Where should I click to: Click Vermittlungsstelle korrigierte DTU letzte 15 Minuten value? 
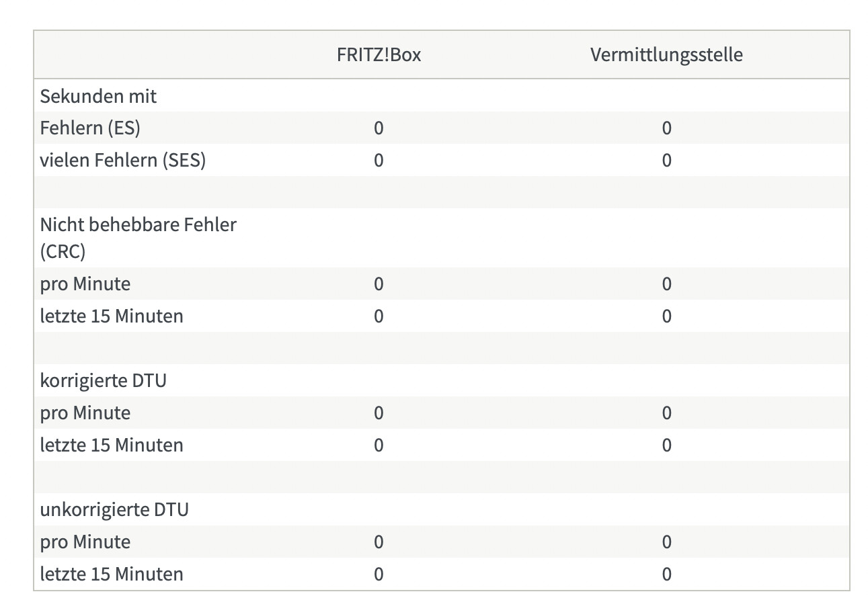click(666, 445)
